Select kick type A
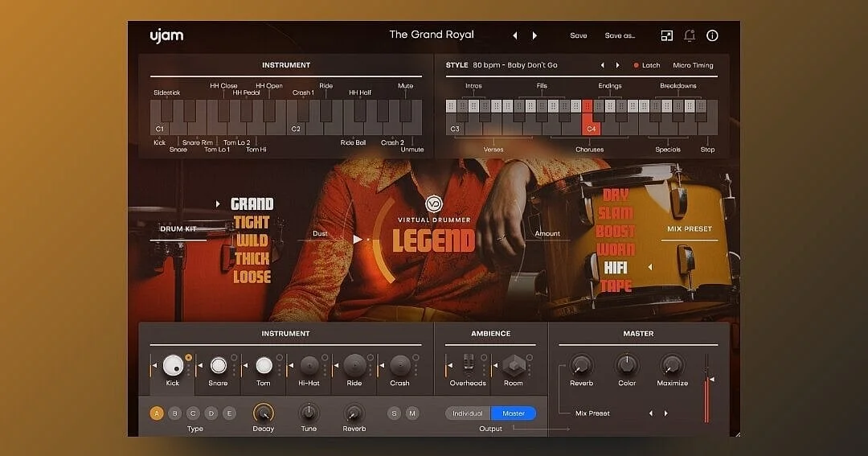Image resolution: width=868 pixels, height=456 pixels. tap(157, 413)
